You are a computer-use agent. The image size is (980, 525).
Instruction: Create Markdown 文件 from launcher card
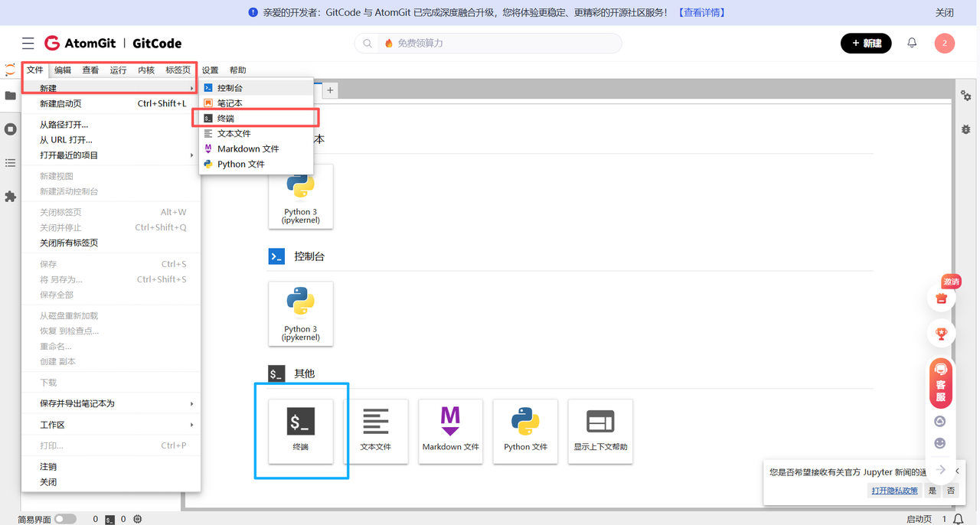coord(451,431)
